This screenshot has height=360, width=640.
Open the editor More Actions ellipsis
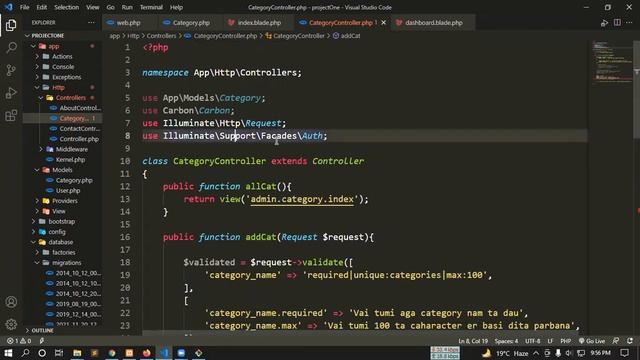tap(629, 22)
